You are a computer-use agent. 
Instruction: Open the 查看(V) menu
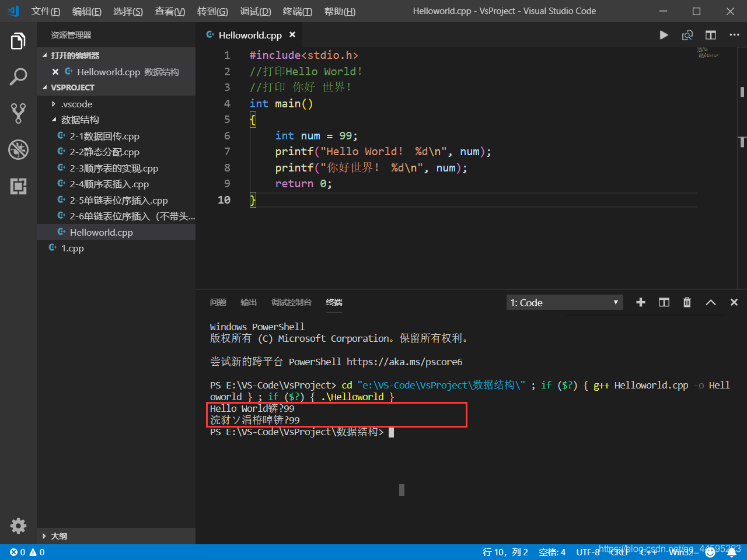click(x=170, y=11)
